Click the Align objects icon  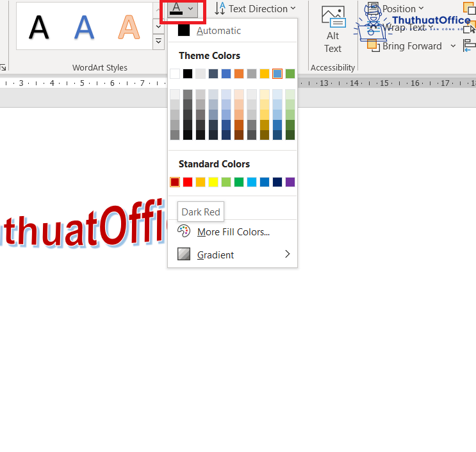[x=470, y=46]
